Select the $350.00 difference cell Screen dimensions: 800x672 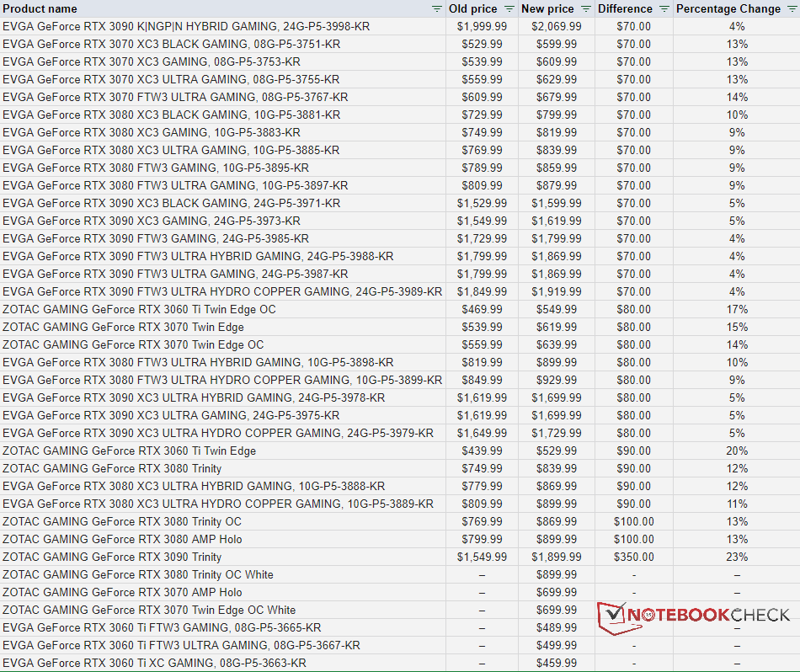point(633,557)
